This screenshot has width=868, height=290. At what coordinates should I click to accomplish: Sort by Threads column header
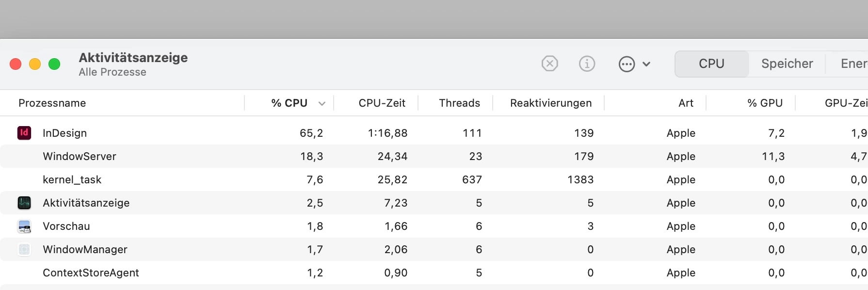coord(459,103)
